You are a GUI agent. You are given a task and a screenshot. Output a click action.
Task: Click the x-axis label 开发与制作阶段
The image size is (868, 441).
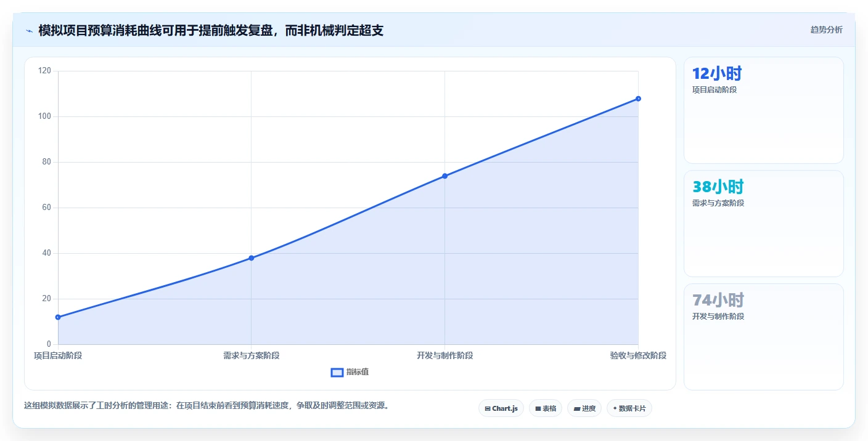(444, 355)
